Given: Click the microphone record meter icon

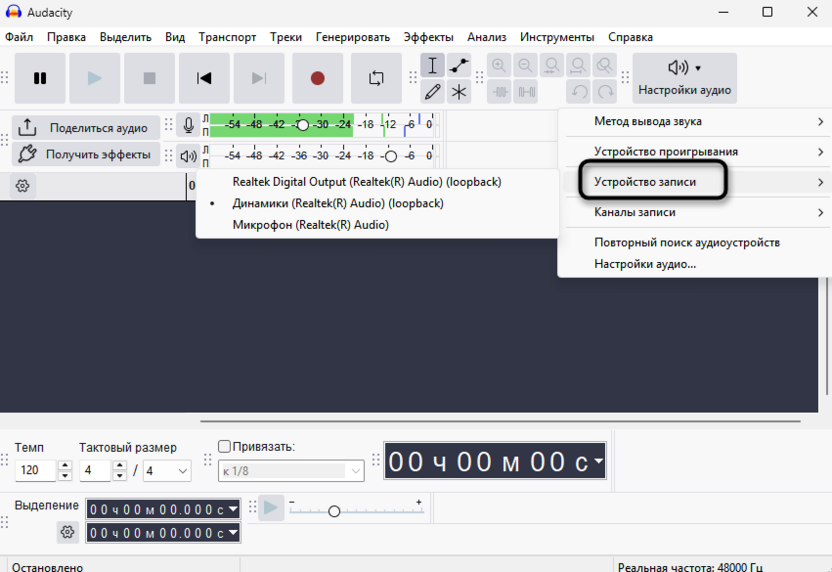Looking at the screenshot, I should [188, 125].
